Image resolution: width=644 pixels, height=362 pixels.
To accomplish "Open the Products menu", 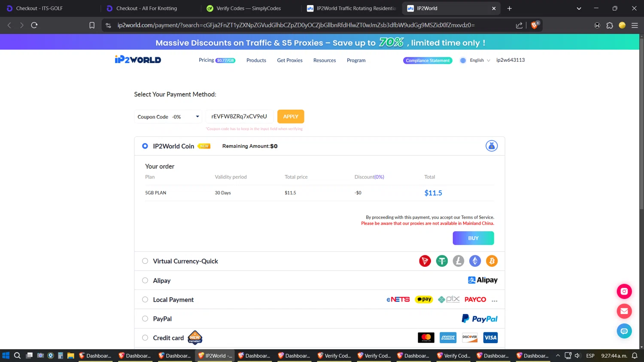I will pyautogui.click(x=256, y=60).
